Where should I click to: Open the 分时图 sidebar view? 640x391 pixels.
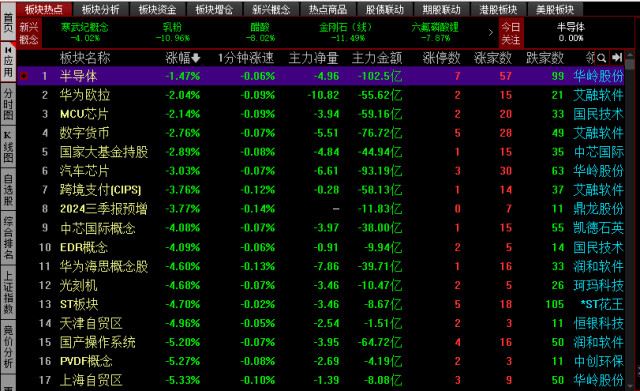[x=8, y=104]
